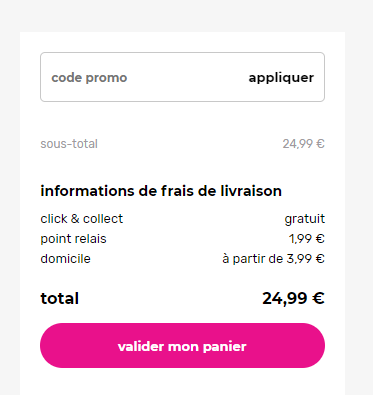Click the 1,99 € point relais fee
Viewport: 373px width, 395px height.
pos(307,239)
